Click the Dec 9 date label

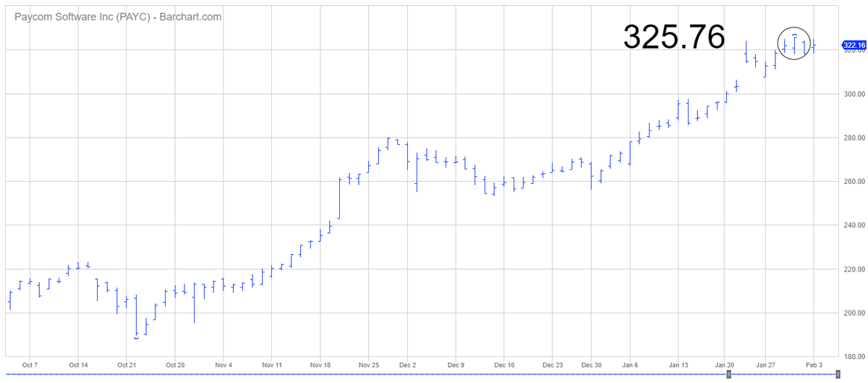[x=456, y=366]
